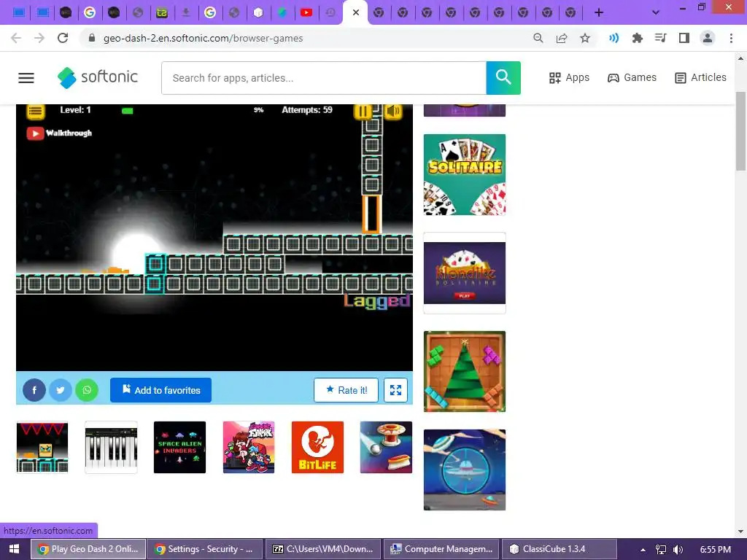The height and width of the screenshot is (560, 747).
Task: Bookmark this page with star
Action: coord(585,38)
